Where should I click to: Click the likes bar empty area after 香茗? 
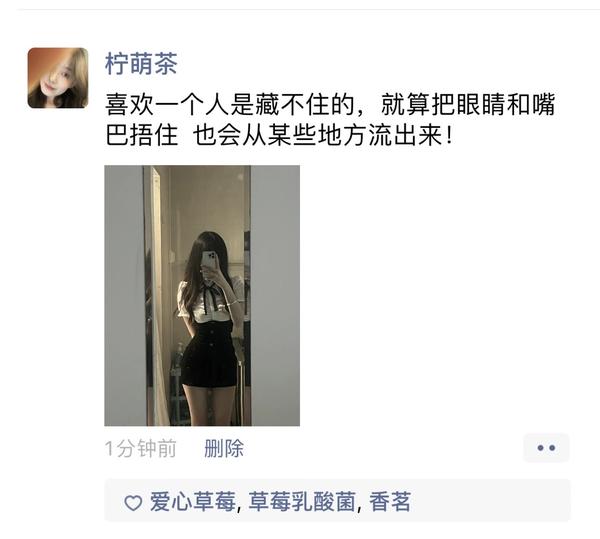490,501
